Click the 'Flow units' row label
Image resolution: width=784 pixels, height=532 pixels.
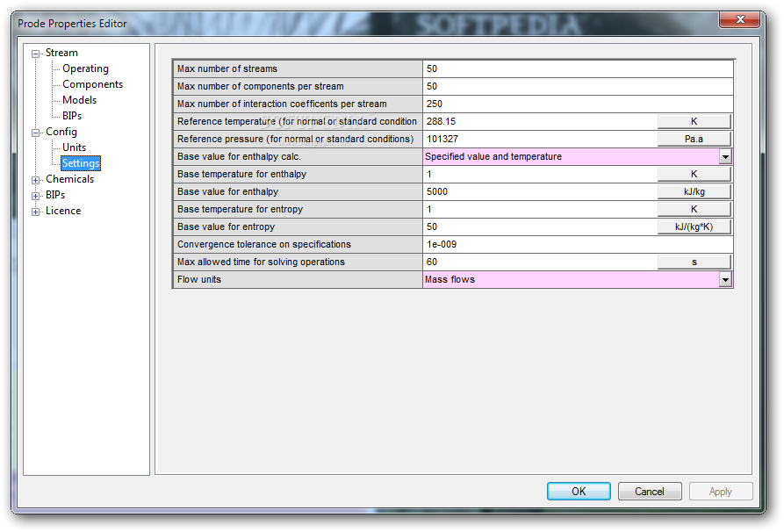click(199, 279)
